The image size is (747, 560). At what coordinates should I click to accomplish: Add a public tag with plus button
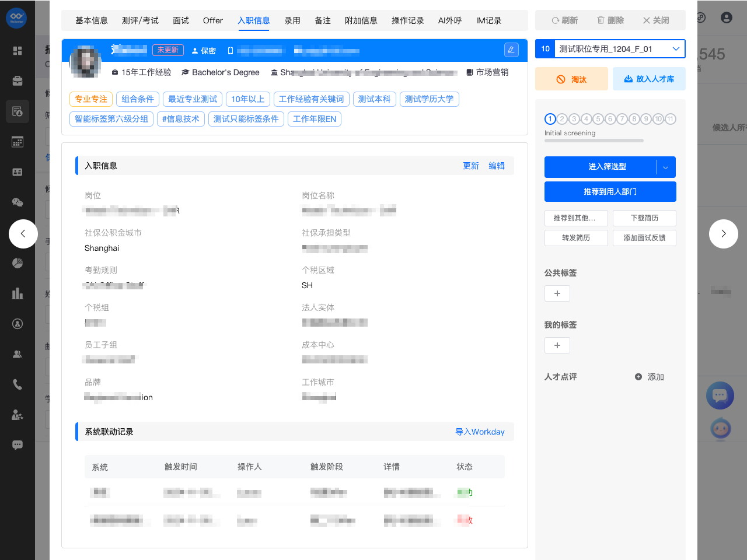(x=557, y=293)
